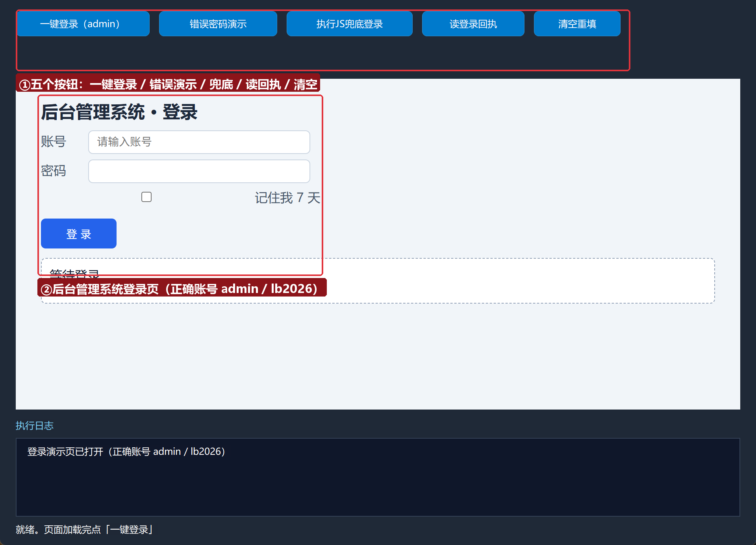Image resolution: width=756 pixels, height=545 pixels.
Task: Click the 记住我 7 天 label text
Action: tap(287, 198)
